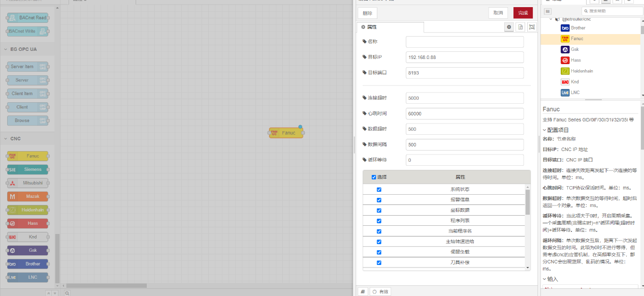
Task: Select Heidenhain in the help tree
Action: [581, 71]
